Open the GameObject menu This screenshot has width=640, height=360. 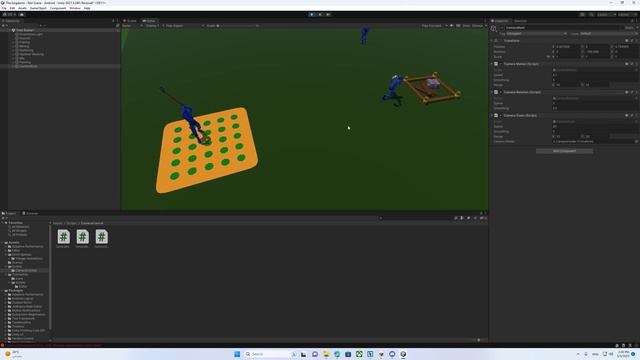pyautogui.click(x=38, y=8)
